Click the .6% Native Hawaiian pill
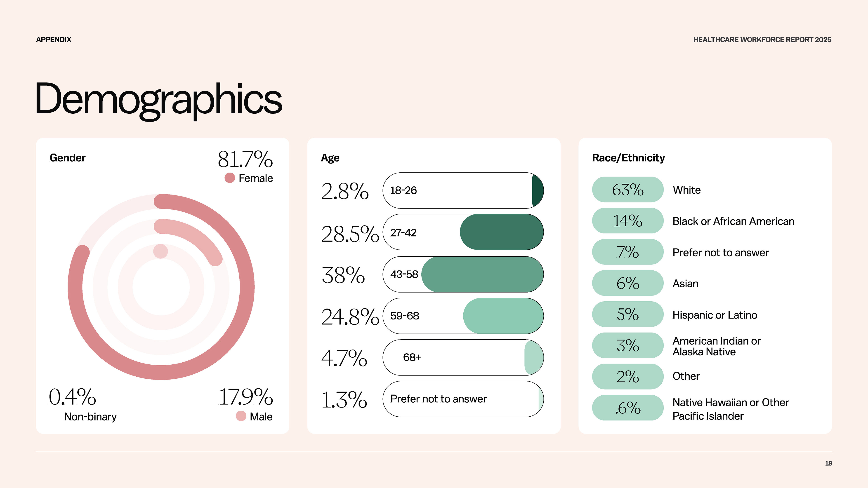Image resolution: width=868 pixels, height=488 pixels. [x=627, y=408]
